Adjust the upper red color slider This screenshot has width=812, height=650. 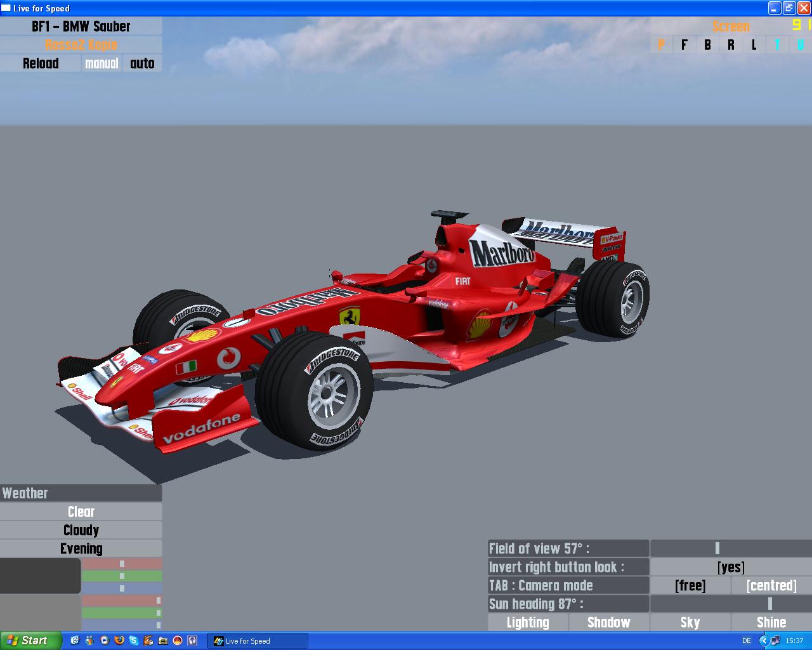click(x=122, y=564)
